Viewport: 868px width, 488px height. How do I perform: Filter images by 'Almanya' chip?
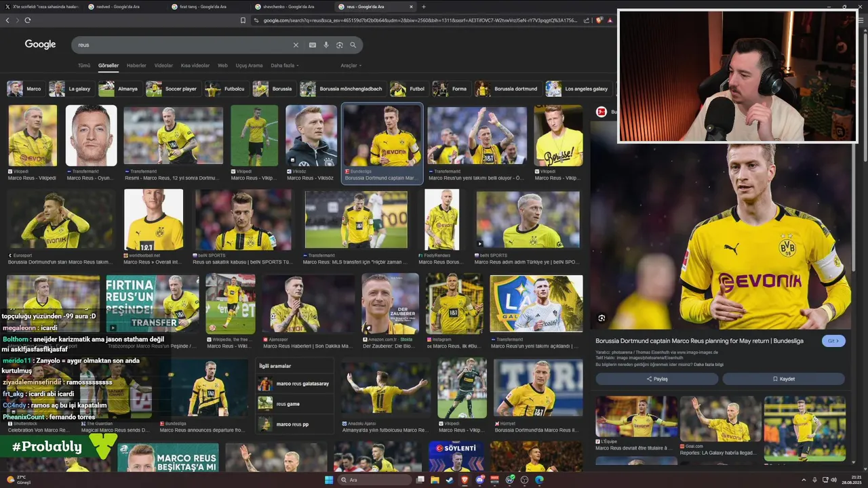pyautogui.click(x=119, y=89)
